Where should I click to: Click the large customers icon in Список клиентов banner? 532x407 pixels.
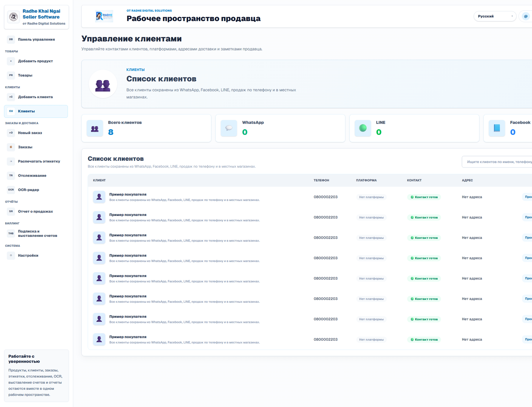pos(103,84)
